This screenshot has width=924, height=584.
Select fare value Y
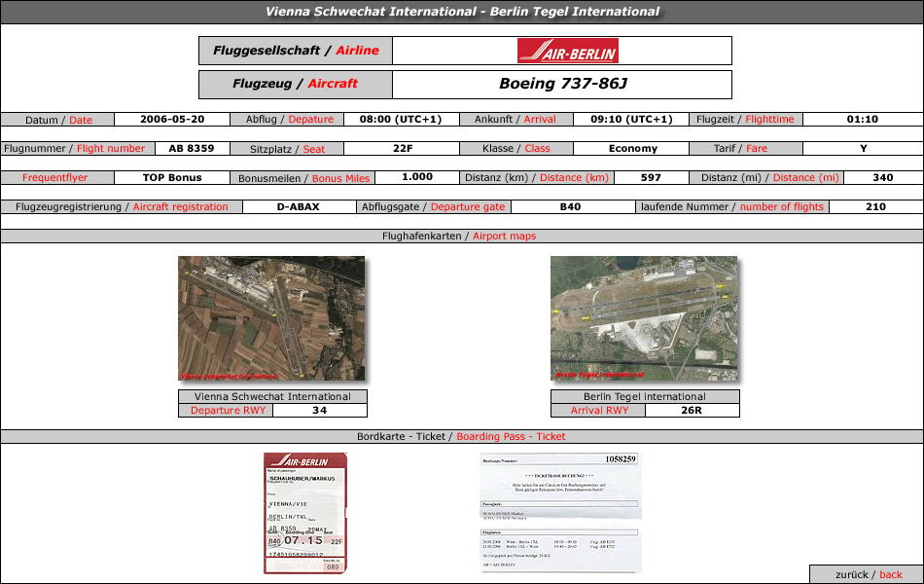coord(864,149)
